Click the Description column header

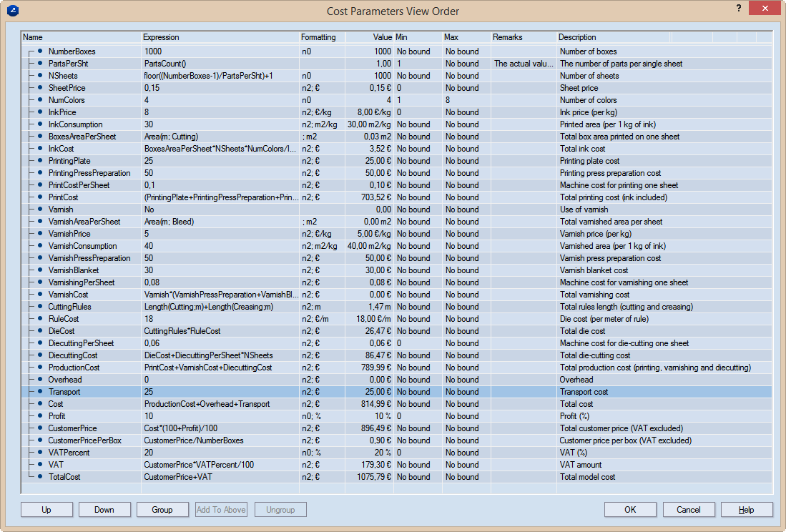(x=577, y=37)
